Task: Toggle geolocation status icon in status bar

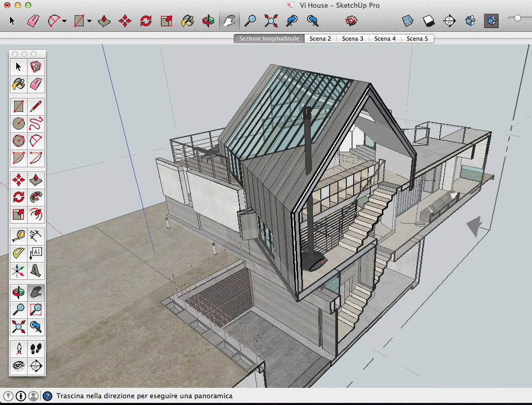Action: point(8,396)
